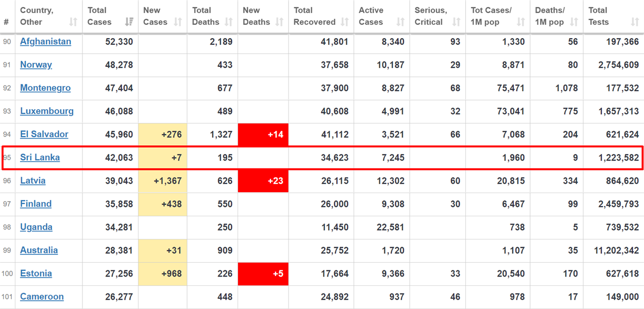Select Norway total tests 2,754,609
644x309 pixels.
pyautogui.click(x=619, y=65)
